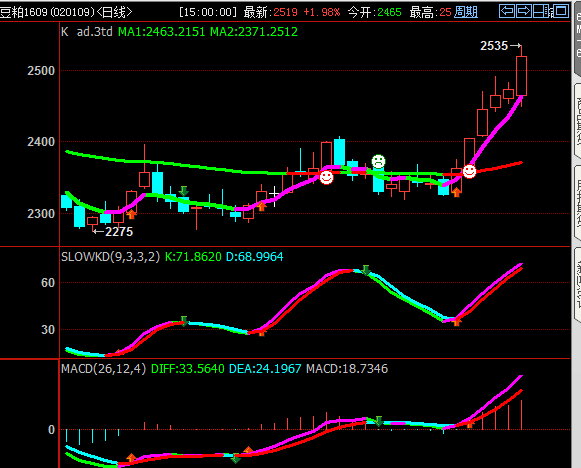Screen dimensions: 581x468
Task: Click orange up arrow beside the crosshair on price chart
Action: (x=262, y=206)
